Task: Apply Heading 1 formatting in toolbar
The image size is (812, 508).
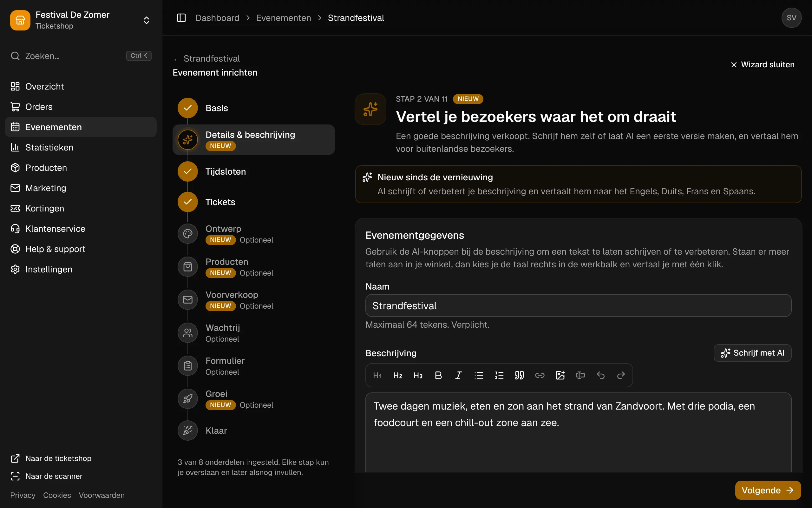Action: 377,375
